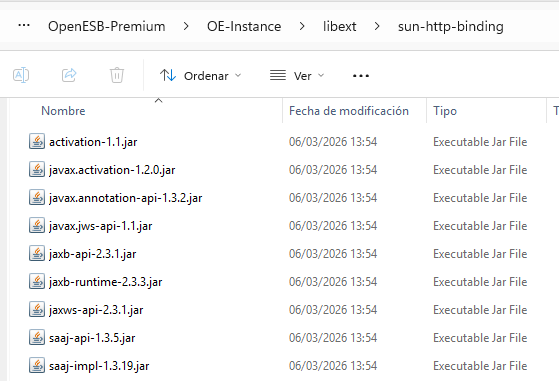Viewport: 559px width, 381px height.
Task: Open the Ver view dropdown
Action: [297, 76]
